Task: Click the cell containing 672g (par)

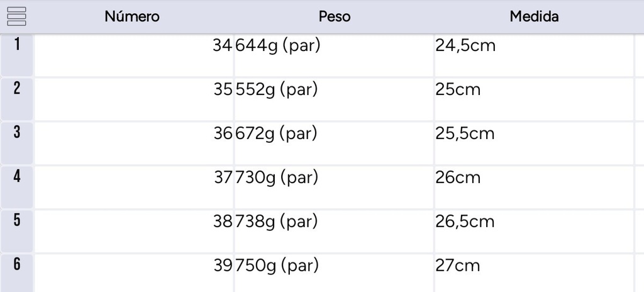Action: tap(334, 143)
